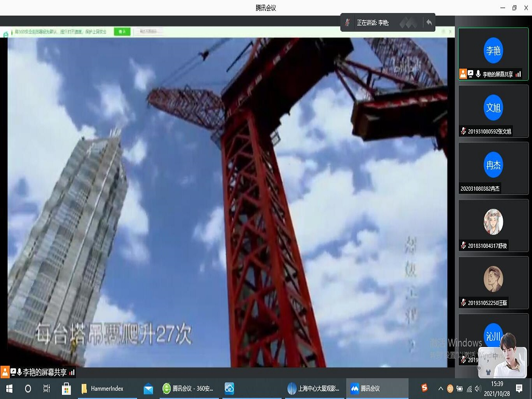Click muted mic icon beside 张文旭
This screenshot has height=399, width=532.
pos(463,131)
